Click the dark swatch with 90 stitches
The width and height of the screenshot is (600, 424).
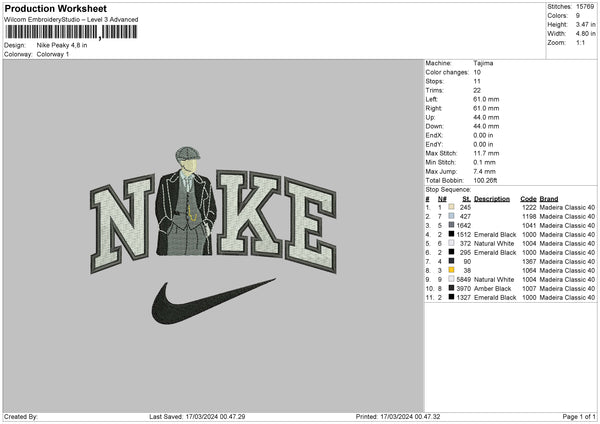click(x=452, y=261)
